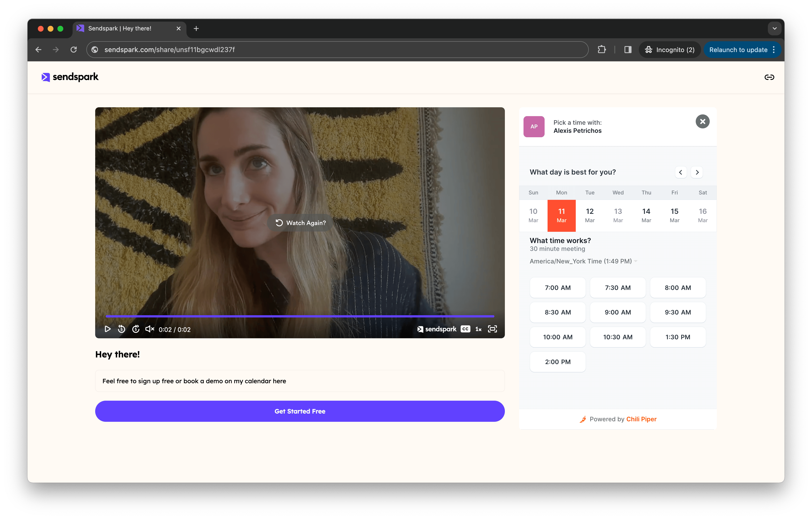Select Monday 11 Mar
The height and width of the screenshot is (519, 812).
pos(562,215)
